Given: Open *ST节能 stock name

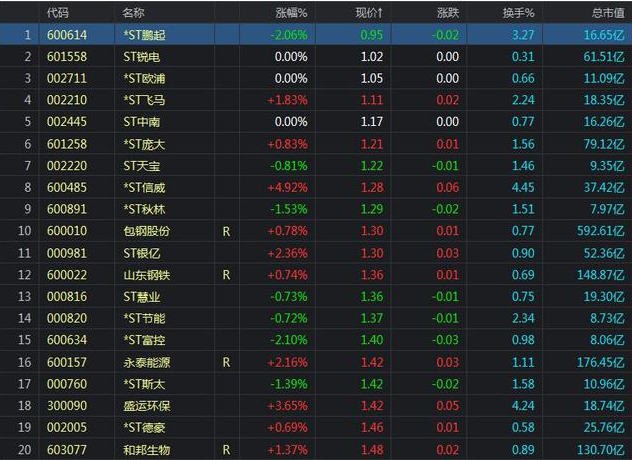Looking at the screenshot, I should (144, 318).
